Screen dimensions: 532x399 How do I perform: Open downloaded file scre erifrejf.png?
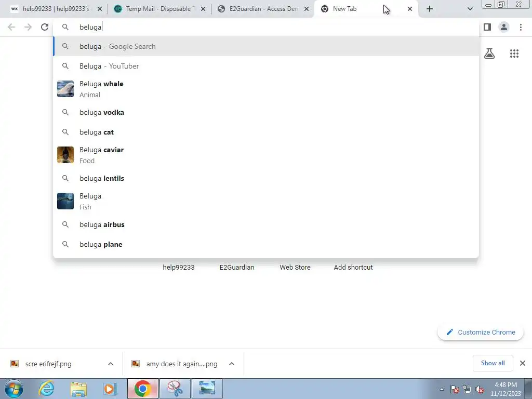[x=48, y=364]
